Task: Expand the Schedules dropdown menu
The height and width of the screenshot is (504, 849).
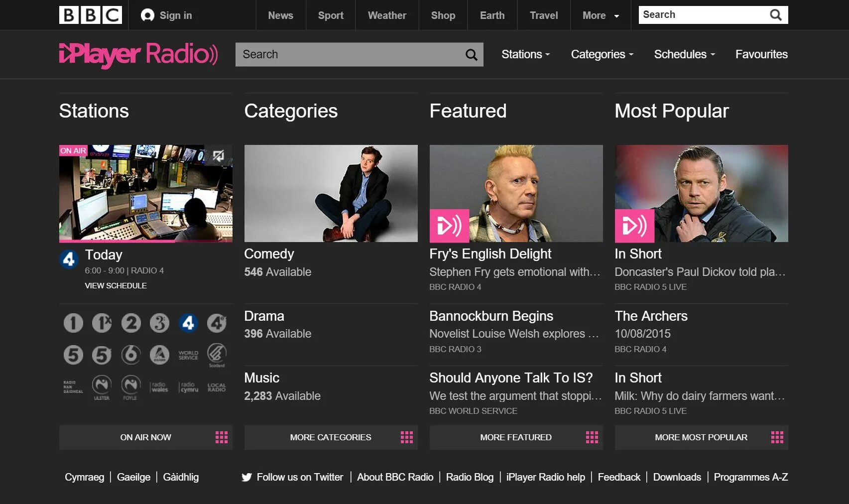Action: pyautogui.click(x=684, y=54)
